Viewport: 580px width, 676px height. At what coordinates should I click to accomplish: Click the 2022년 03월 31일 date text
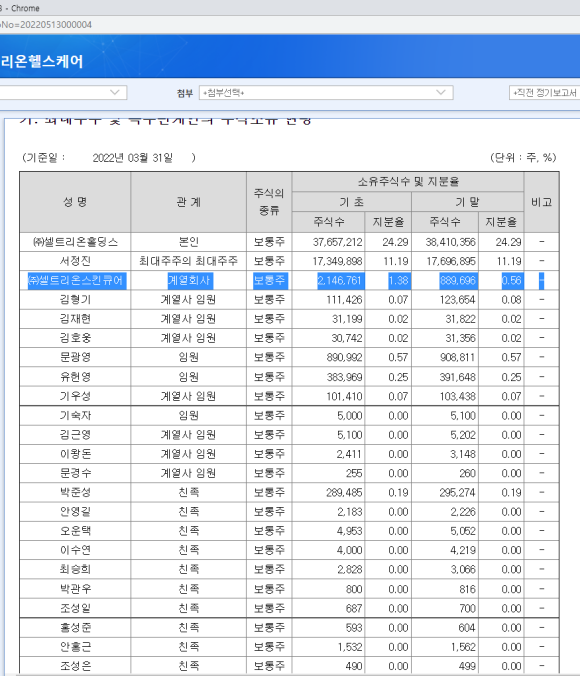(133, 158)
